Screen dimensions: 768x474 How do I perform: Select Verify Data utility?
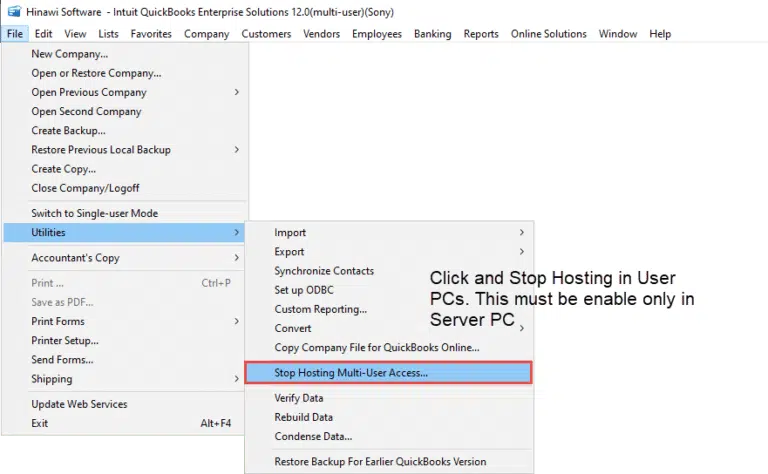[x=389, y=398]
